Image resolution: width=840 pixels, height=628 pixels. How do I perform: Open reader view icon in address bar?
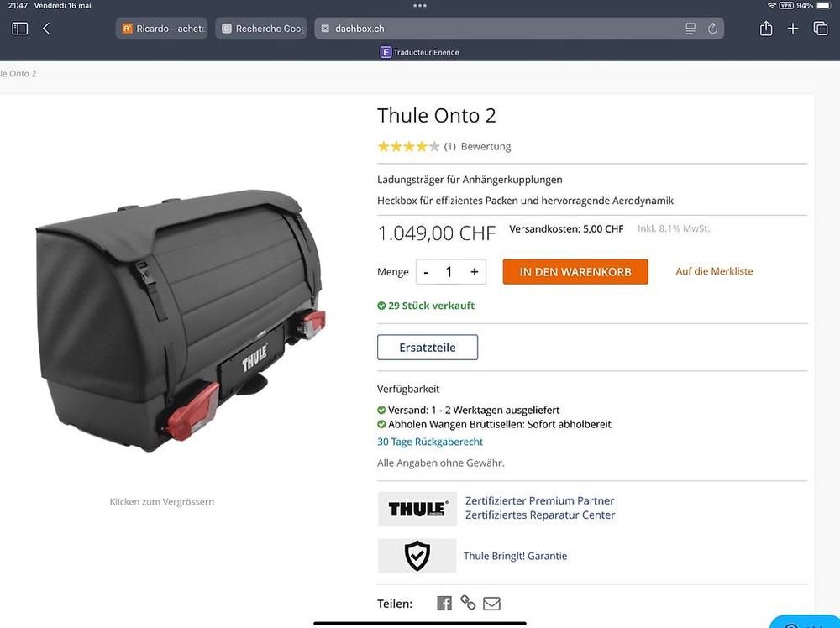click(x=690, y=29)
